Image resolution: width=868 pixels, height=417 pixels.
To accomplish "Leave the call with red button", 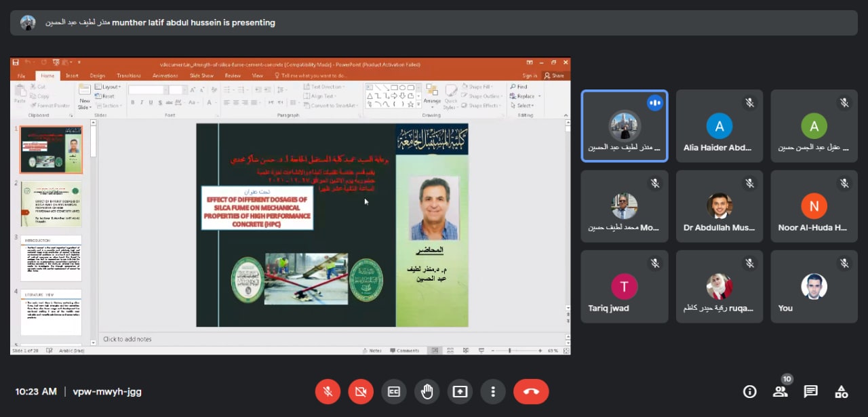I will click(531, 391).
